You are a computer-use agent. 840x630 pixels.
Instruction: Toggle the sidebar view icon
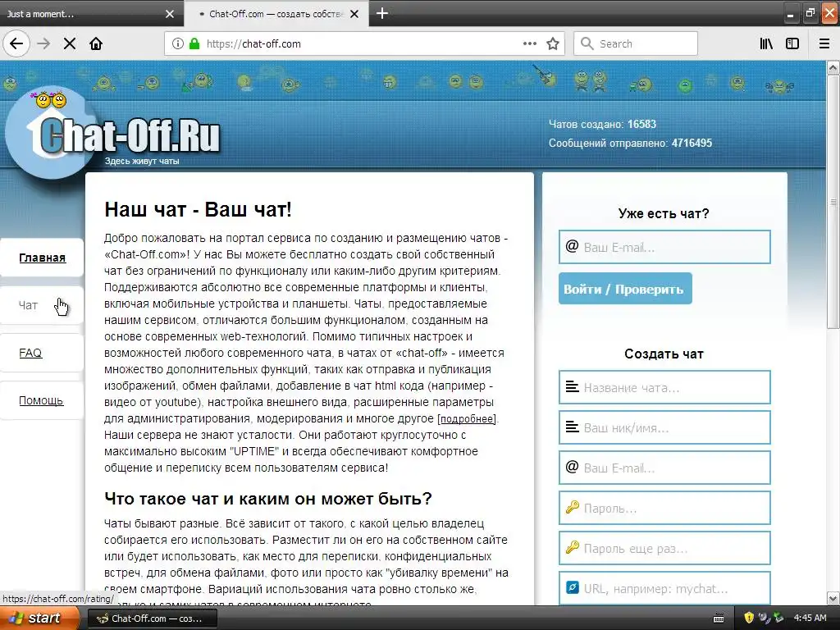click(792, 43)
